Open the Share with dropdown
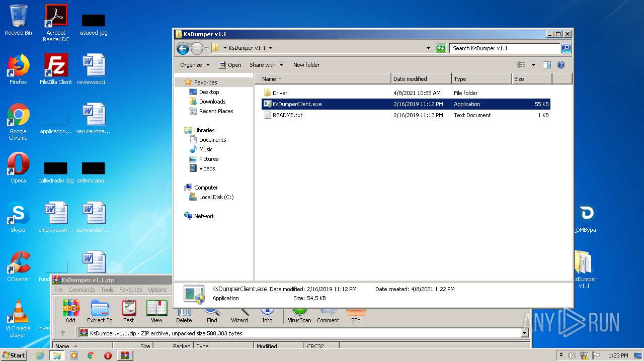Image resolution: width=644 pixels, height=362 pixels. pos(266,65)
